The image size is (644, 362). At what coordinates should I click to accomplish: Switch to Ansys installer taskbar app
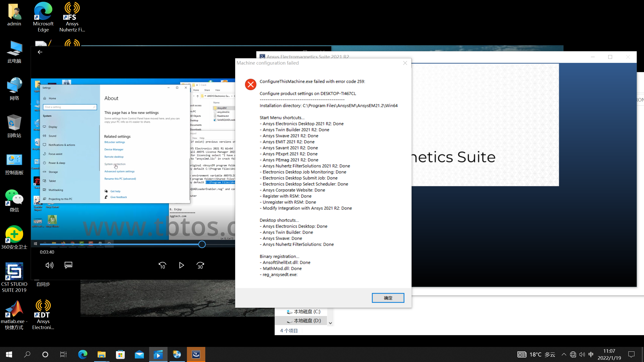click(x=196, y=354)
